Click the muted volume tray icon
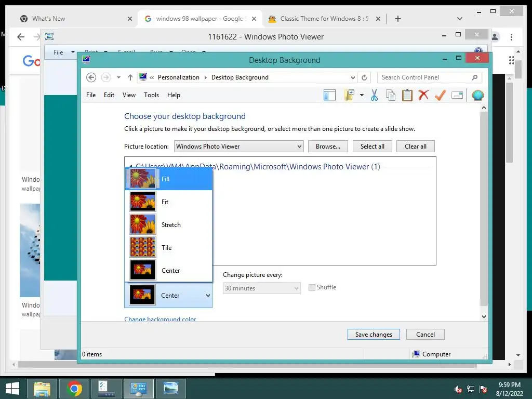This screenshot has width=532, height=399. pos(458,389)
